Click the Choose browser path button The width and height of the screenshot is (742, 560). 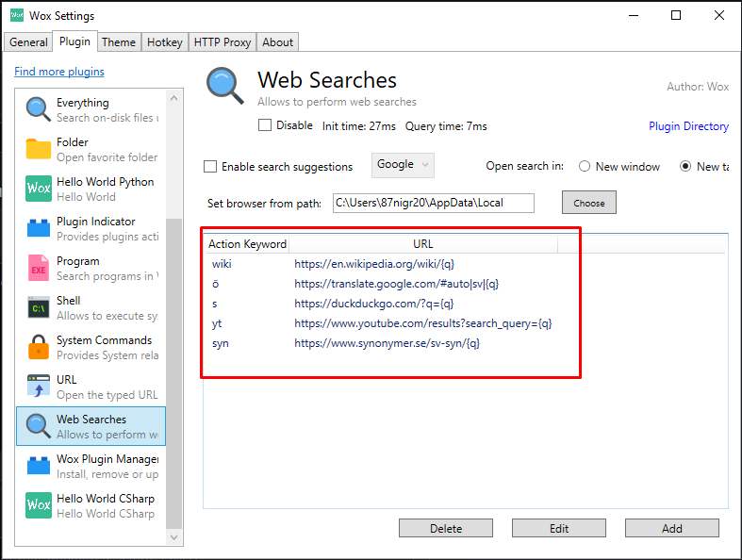(x=589, y=203)
